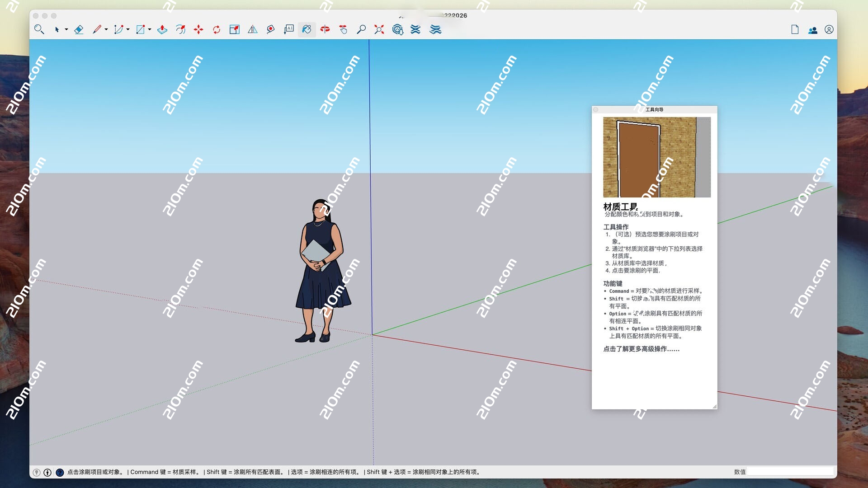Screen dimensions: 868x488
Task: Select the Paint Bucket material tool
Action: pyautogui.click(x=307, y=30)
